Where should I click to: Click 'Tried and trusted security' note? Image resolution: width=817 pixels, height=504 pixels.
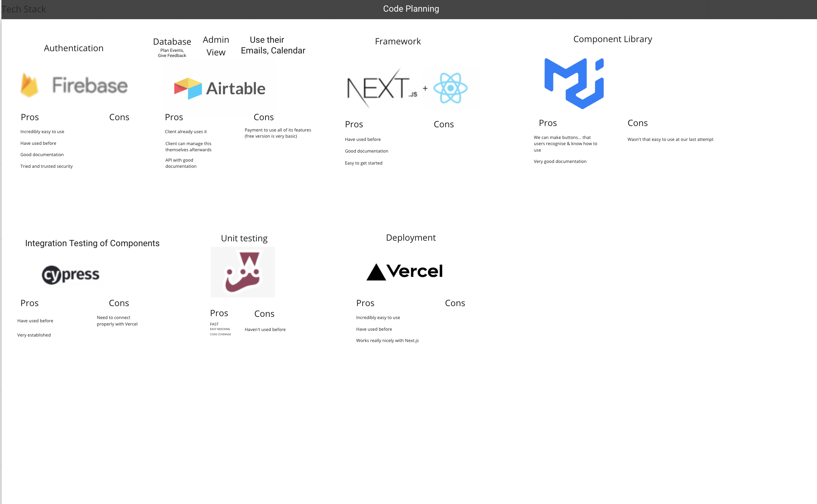point(46,166)
